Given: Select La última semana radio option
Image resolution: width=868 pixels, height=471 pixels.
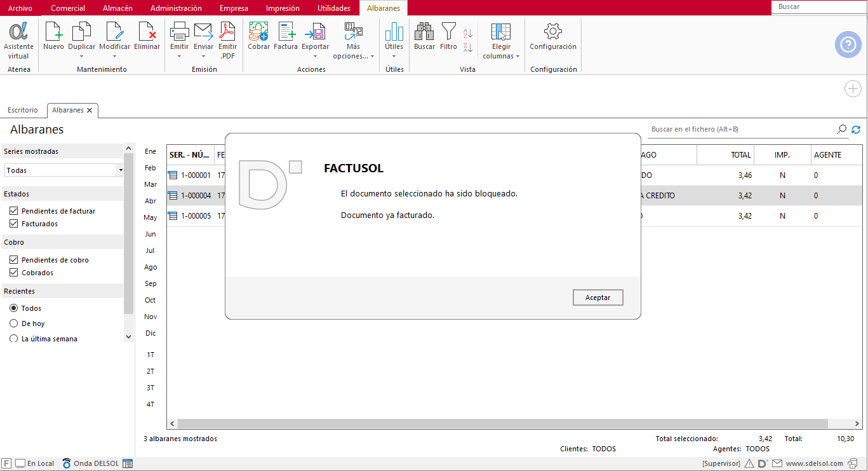Looking at the screenshot, I should [14, 339].
